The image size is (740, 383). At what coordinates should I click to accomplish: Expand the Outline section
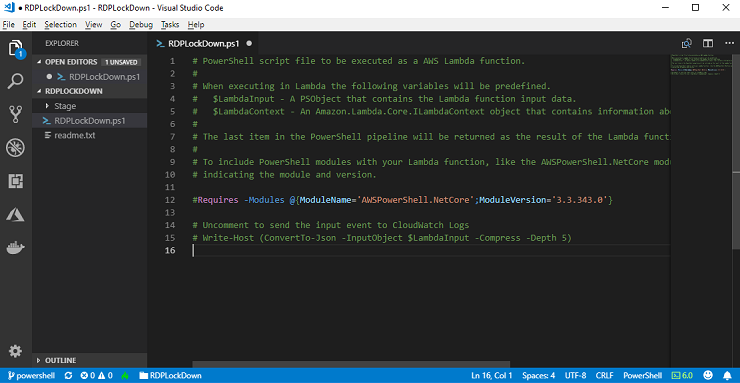60,360
